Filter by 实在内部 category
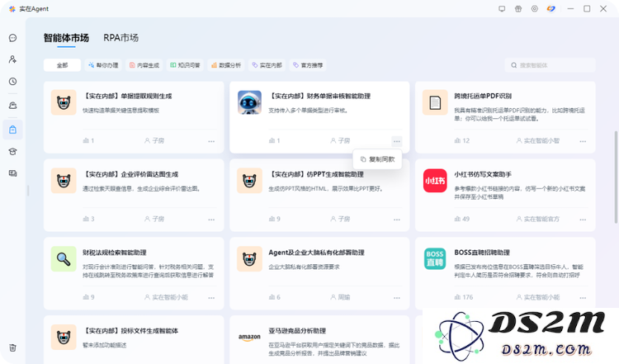This screenshot has height=364, width=619. click(x=267, y=65)
